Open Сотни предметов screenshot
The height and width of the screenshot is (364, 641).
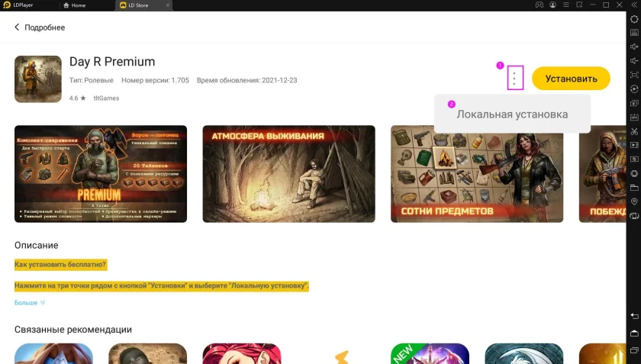477,174
